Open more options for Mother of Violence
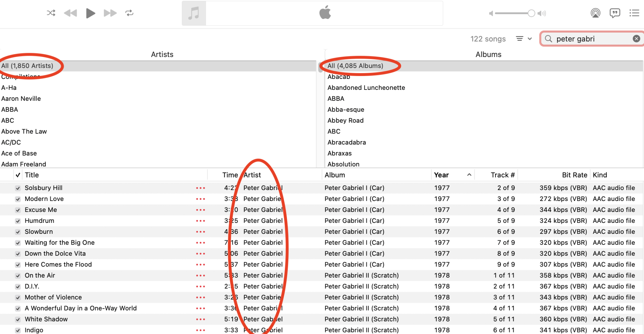The height and width of the screenshot is (334, 644). coord(200,298)
